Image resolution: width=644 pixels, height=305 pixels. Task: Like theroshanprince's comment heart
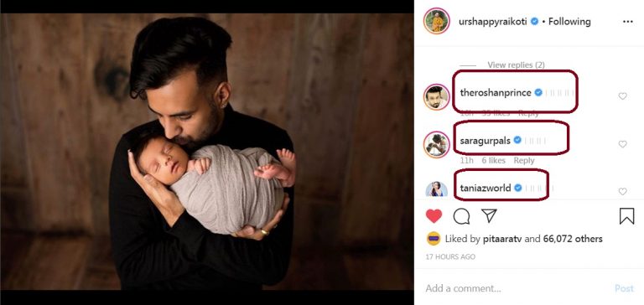click(x=623, y=96)
